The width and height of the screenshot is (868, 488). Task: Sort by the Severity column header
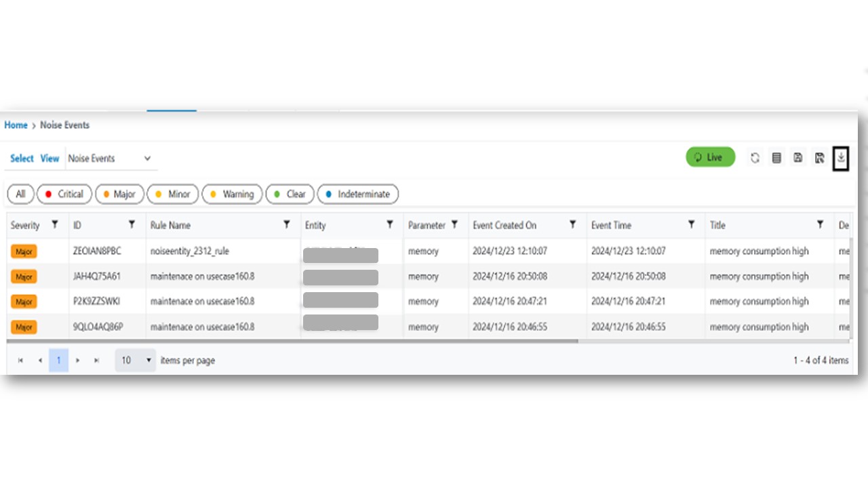pos(25,225)
